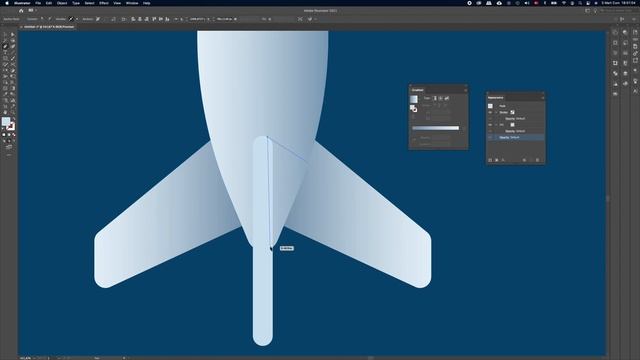Viewport: 640px width, 360px height.
Task: Choose Radial Gradient type icon
Action: click(x=440, y=98)
